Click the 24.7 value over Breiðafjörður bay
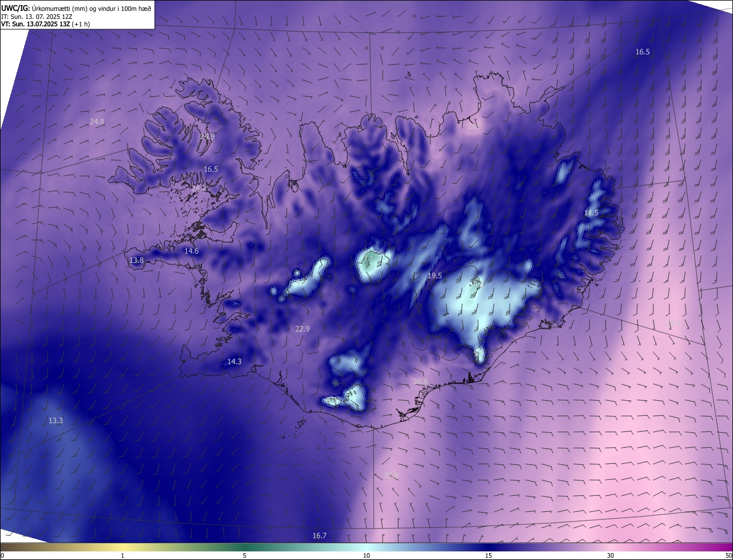Screen dimensions: 733x560 [199, 188]
